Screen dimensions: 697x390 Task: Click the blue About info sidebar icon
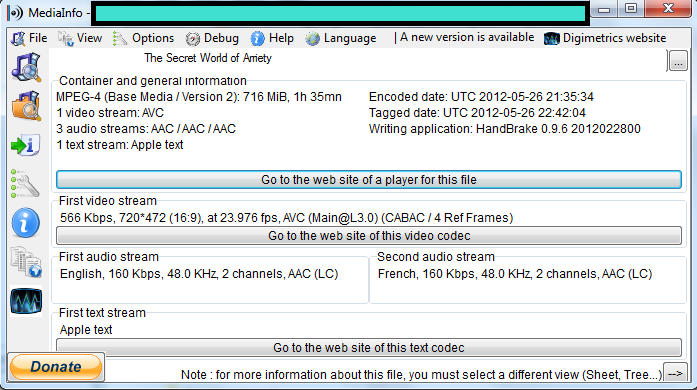26,222
